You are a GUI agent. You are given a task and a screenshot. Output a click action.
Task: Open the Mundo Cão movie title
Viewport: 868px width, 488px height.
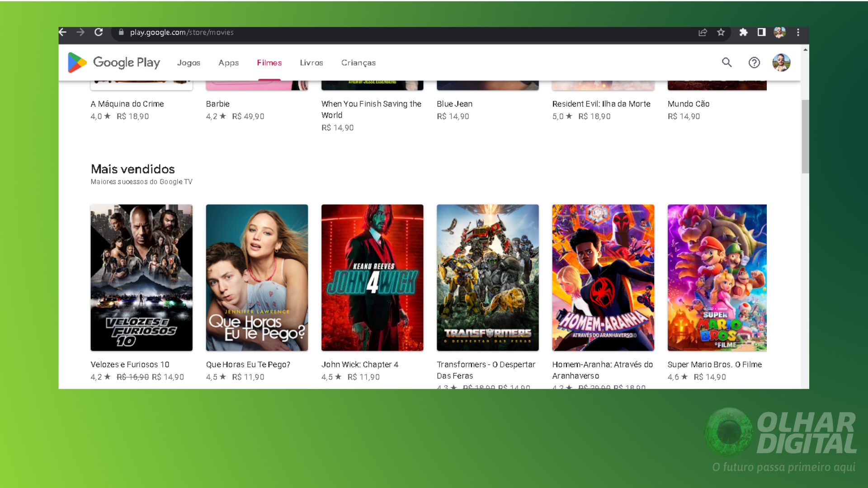[689, 104]
